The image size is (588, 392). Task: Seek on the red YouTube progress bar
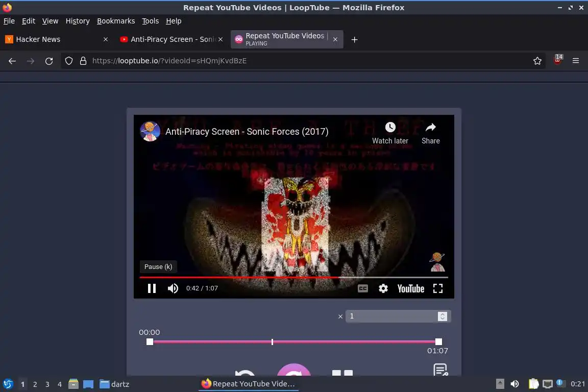(293, 277)
